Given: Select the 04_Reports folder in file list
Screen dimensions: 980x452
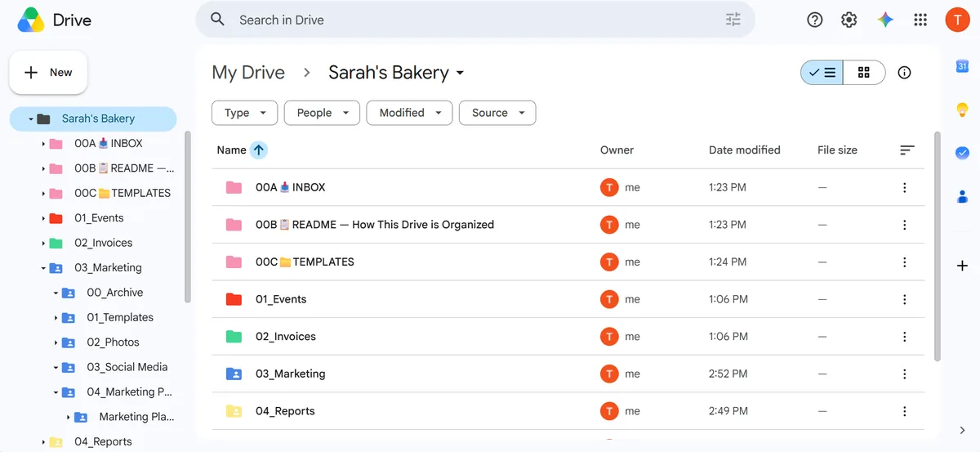Looking at the screenshot, I should 570,411.
